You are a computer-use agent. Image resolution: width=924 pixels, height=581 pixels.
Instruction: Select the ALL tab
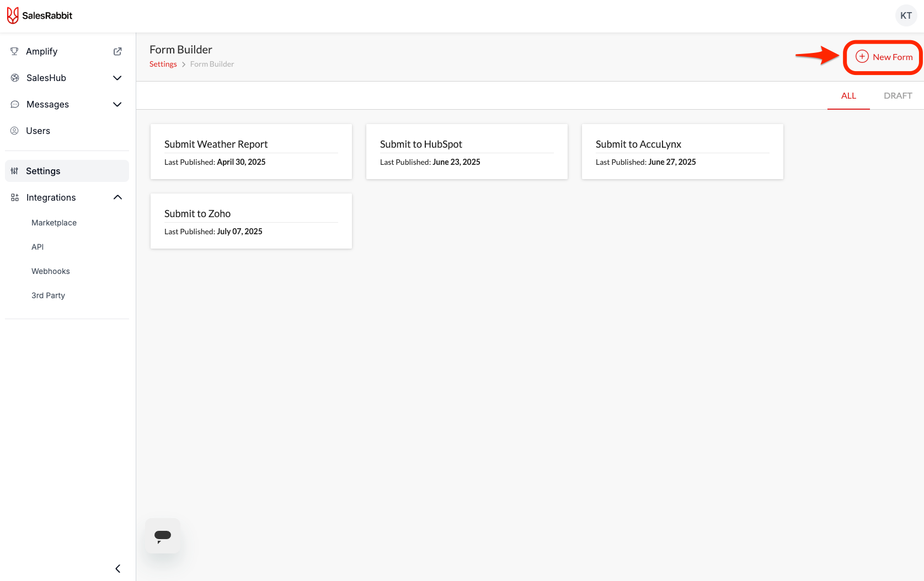click(x=848, y=95)
